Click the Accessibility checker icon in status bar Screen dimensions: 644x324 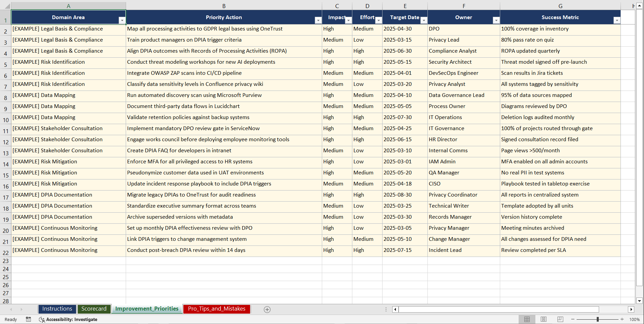tap(42, 319)
